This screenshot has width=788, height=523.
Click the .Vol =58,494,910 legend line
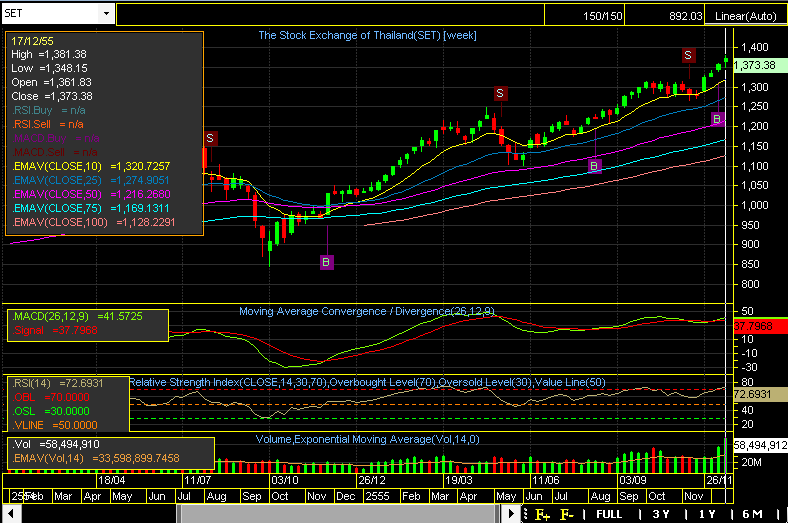click(x=56, y=445)
